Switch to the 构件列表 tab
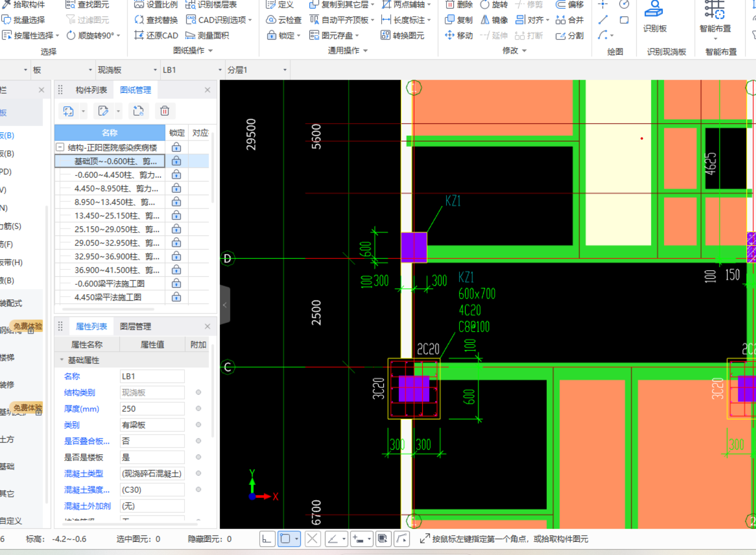Screen dimensions: 756x555 (x=91, y=90)
